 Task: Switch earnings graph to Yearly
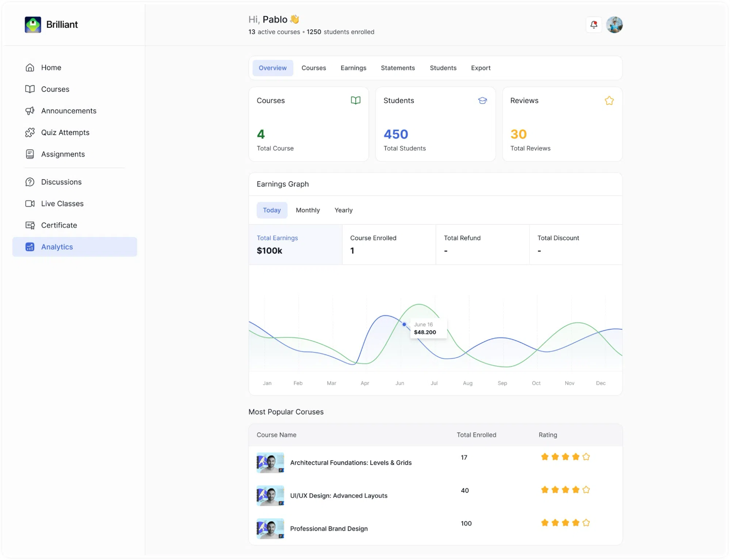click(x=343, y=210)
